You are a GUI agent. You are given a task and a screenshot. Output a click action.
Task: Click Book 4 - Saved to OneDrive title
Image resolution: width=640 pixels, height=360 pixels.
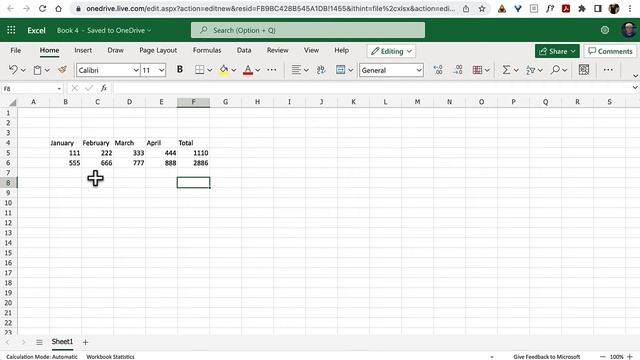[104, 30]
